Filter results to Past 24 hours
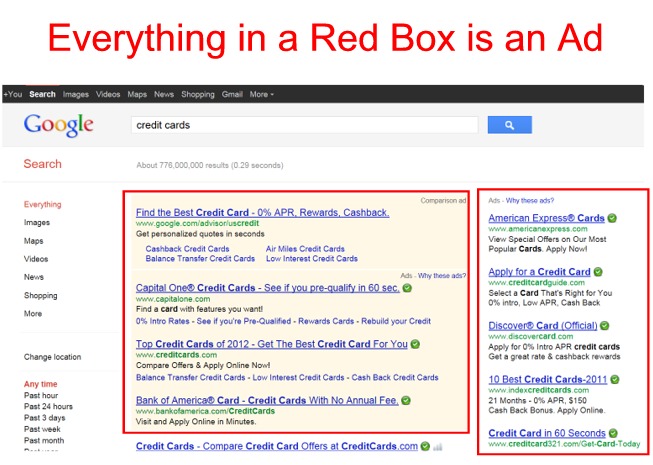 [48, 407]
